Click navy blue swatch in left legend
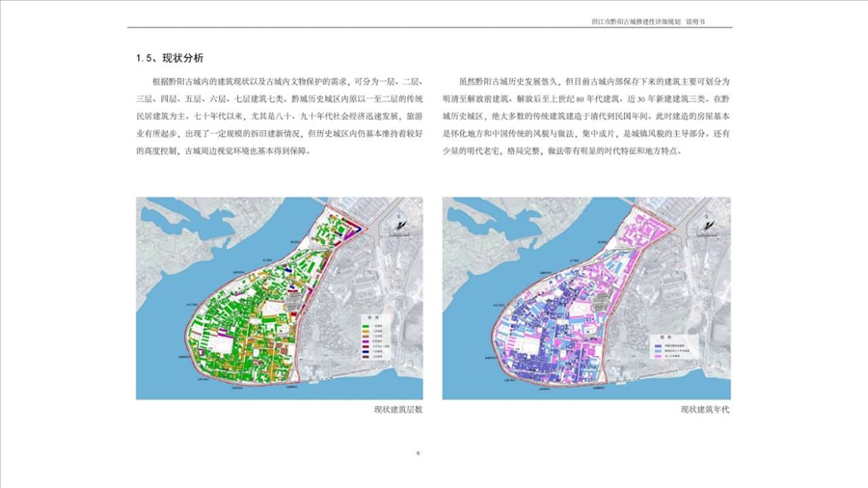This screenshot has width=868, height=488. (x=366, y=352)
